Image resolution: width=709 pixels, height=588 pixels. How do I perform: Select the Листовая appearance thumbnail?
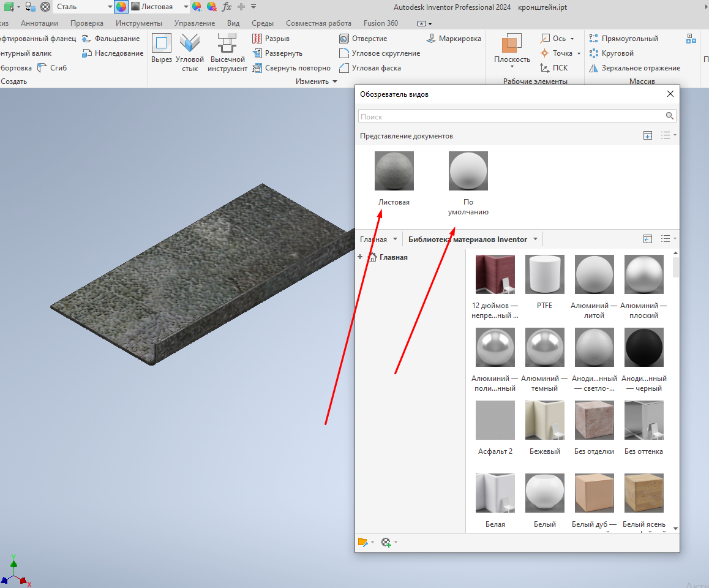[394, 171]
